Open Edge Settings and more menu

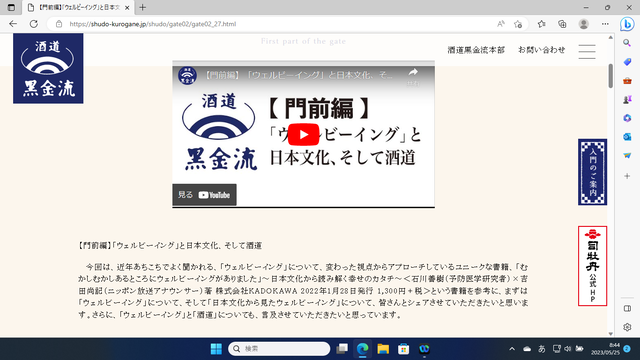pos(605,24)
